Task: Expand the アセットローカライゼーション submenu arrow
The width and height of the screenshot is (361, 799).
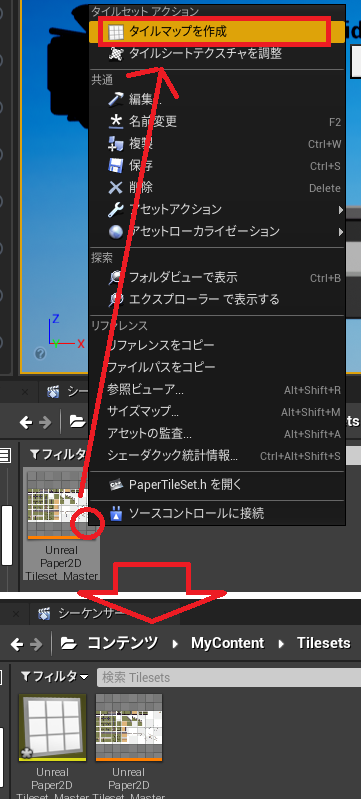Action: click(340, 232)
